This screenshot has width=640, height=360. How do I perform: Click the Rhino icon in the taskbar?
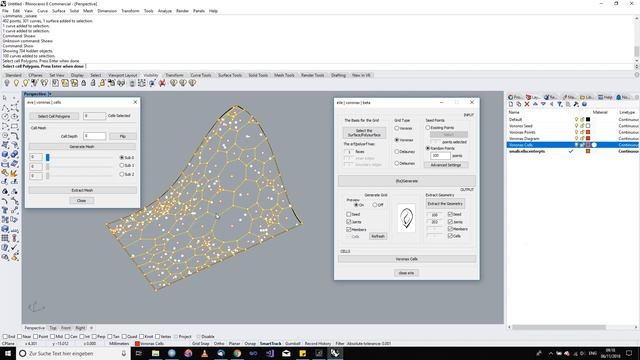click(335, 353)
